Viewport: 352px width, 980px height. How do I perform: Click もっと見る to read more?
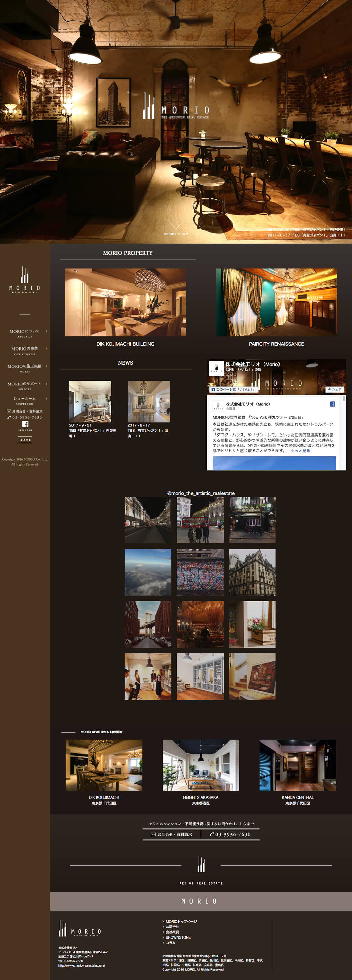pyautogui.click(x=300, y=450)
